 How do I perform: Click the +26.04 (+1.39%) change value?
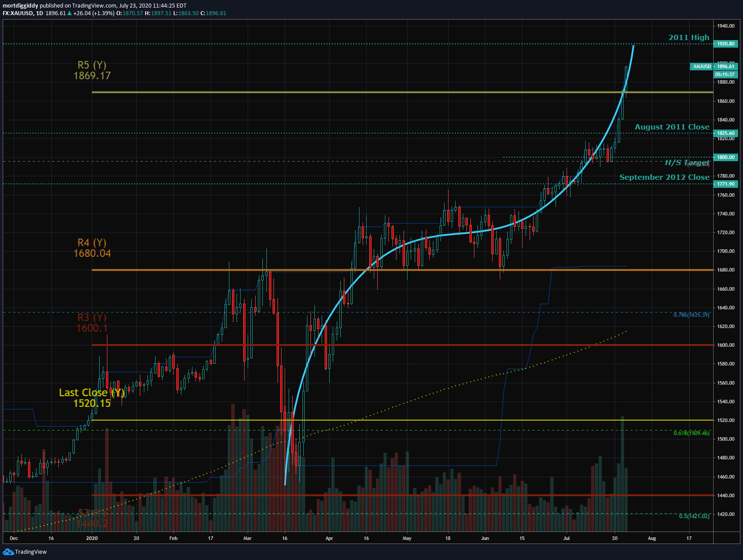94,13
